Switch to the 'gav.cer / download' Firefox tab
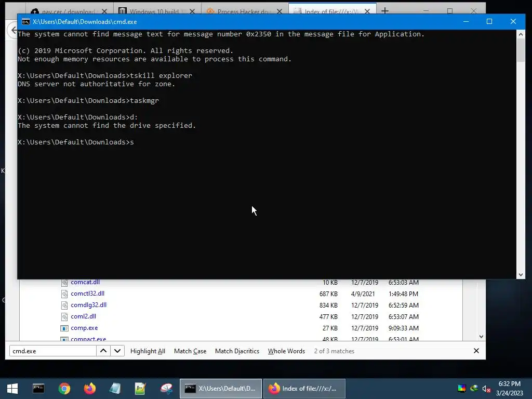This screenshot has width=532, height=399. pos(65,11)
